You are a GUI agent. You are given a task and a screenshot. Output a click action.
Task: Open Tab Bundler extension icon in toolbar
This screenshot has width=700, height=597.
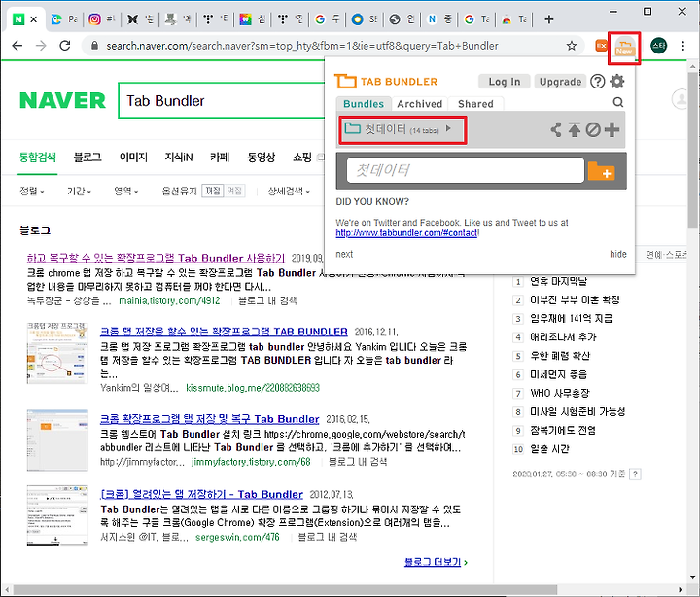624,47
